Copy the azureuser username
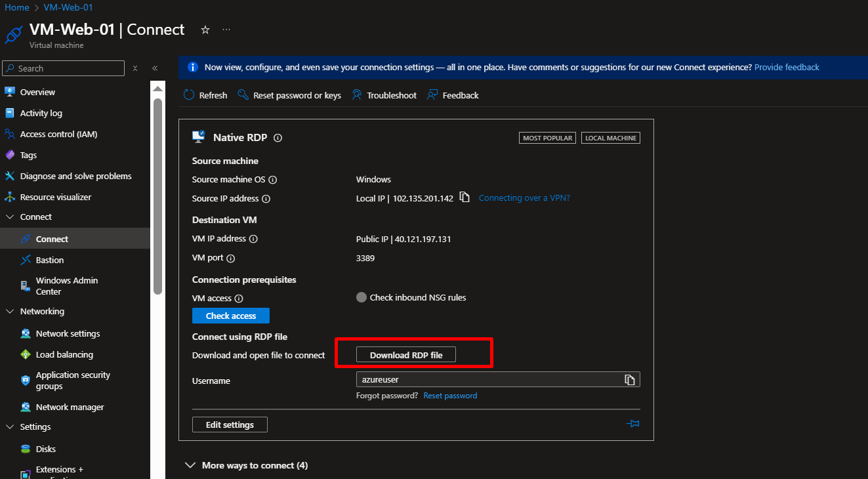This screenshot has width=868, height=479. click(629, 380)
